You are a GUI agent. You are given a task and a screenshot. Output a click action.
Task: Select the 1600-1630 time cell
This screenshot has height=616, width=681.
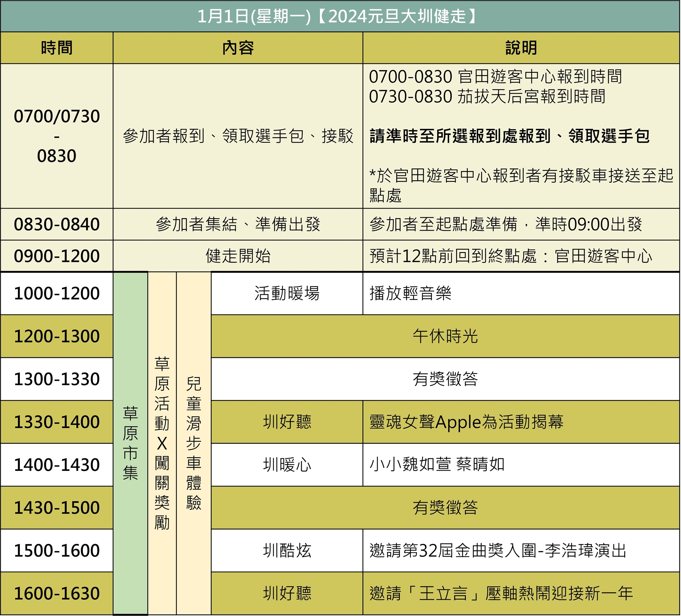click(57, 593)
